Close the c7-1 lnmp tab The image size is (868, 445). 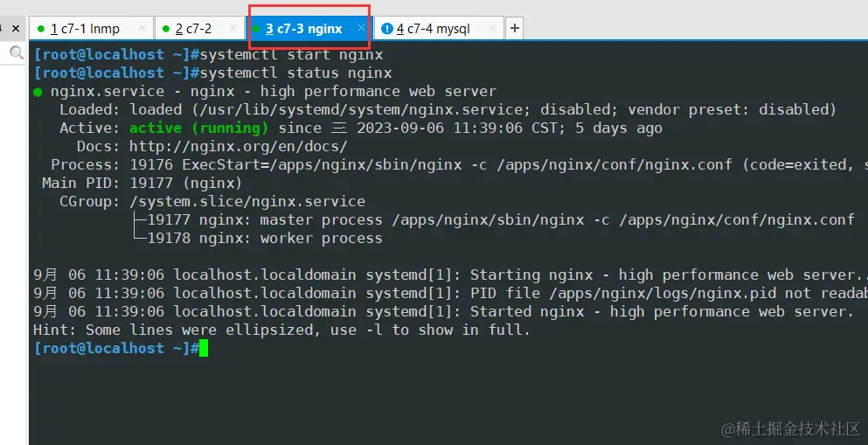pyautogui.click(x=142, y=28)
